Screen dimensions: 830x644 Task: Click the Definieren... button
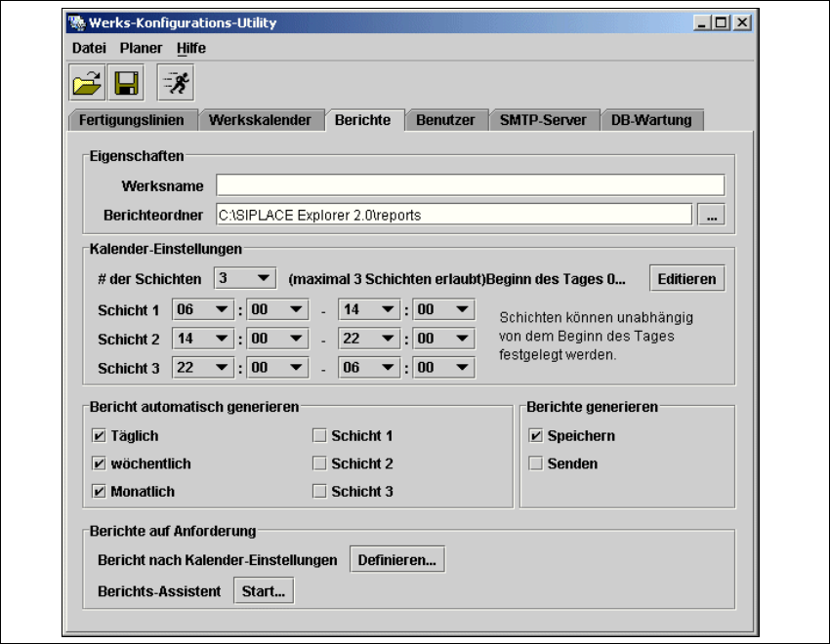click(397, 560)
